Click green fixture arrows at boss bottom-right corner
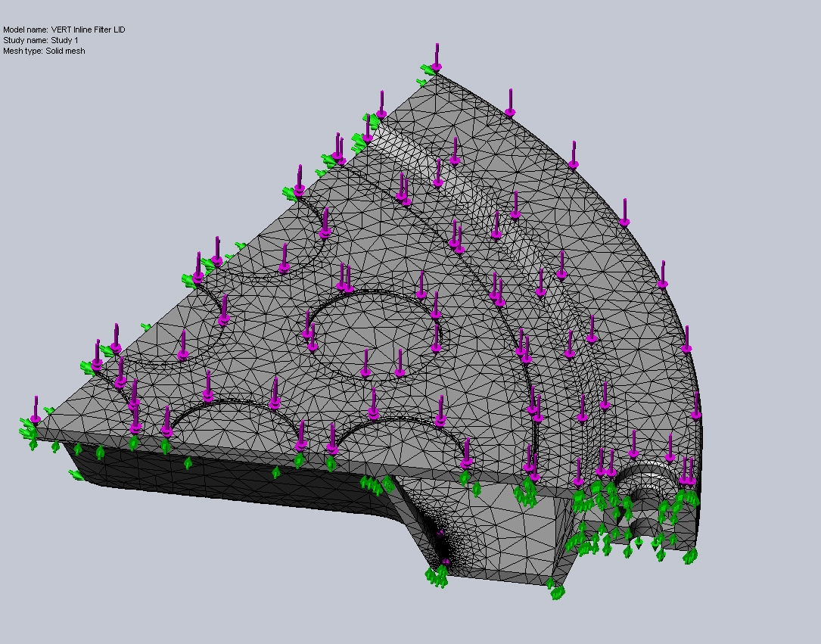Screen dimensions: 821x644 click(x=556, y=590)
